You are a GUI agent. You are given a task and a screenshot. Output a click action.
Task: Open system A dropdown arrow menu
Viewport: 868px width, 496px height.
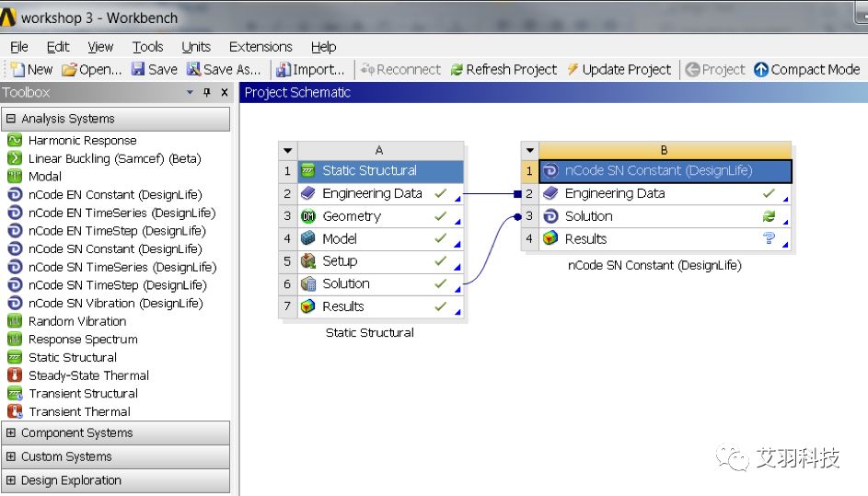tap(287, 151)
